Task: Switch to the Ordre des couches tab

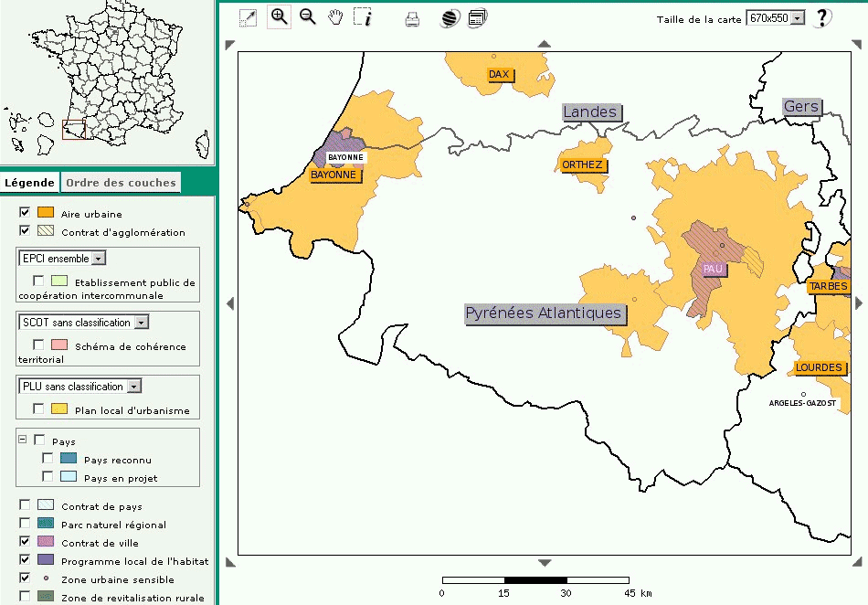Action: click(121, 183)
